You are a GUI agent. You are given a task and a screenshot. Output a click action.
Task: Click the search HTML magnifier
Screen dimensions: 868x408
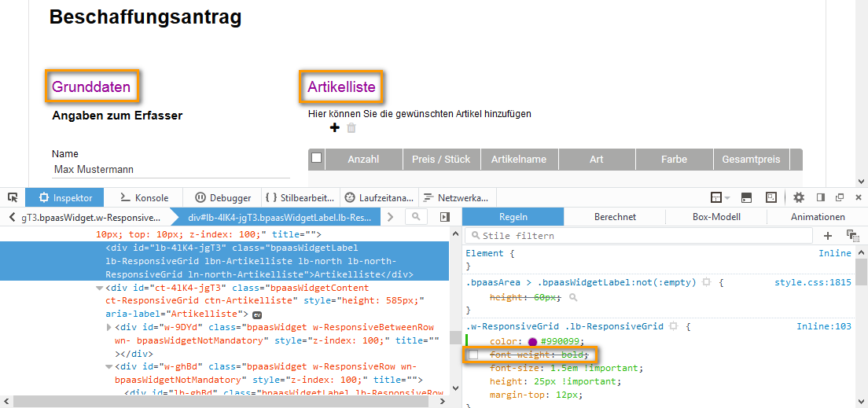(416, 217)
